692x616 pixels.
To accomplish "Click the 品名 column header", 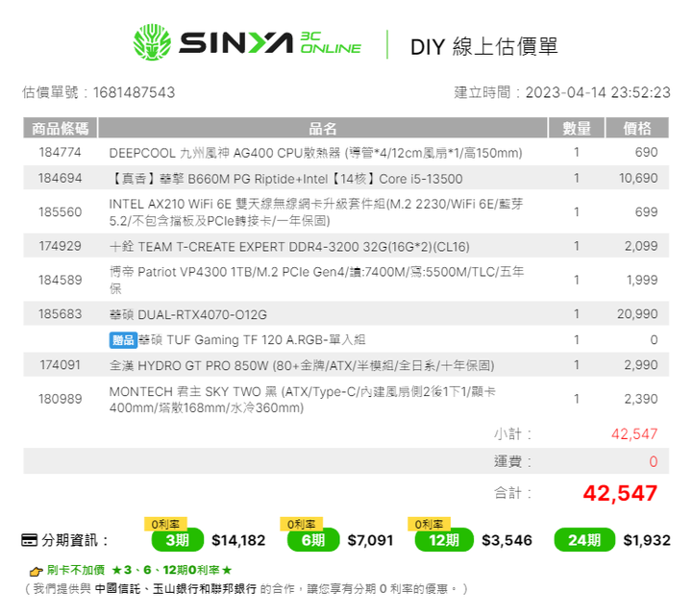I will [x=323, y=129].
